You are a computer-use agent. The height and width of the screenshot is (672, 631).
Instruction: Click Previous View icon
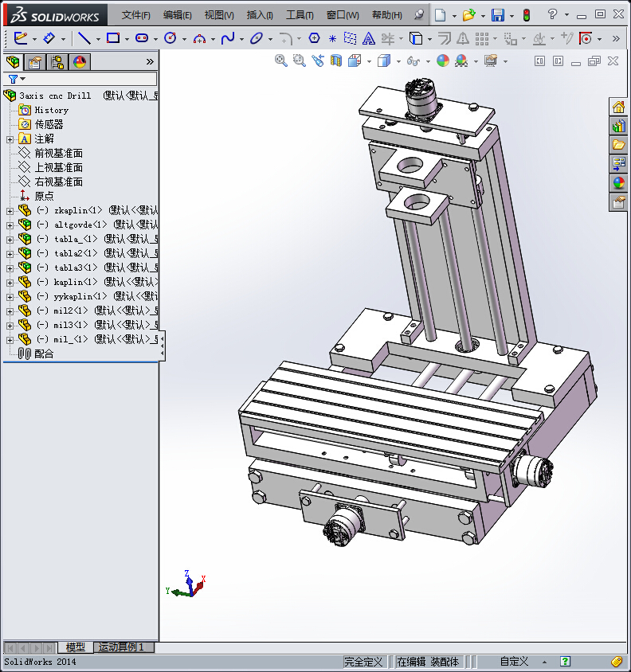318,61
